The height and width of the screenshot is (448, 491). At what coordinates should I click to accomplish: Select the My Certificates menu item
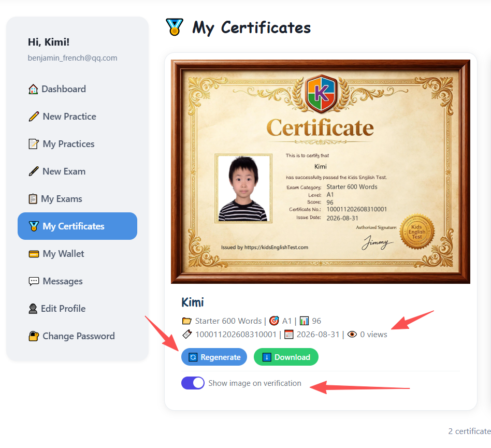[x=77, y=226]
